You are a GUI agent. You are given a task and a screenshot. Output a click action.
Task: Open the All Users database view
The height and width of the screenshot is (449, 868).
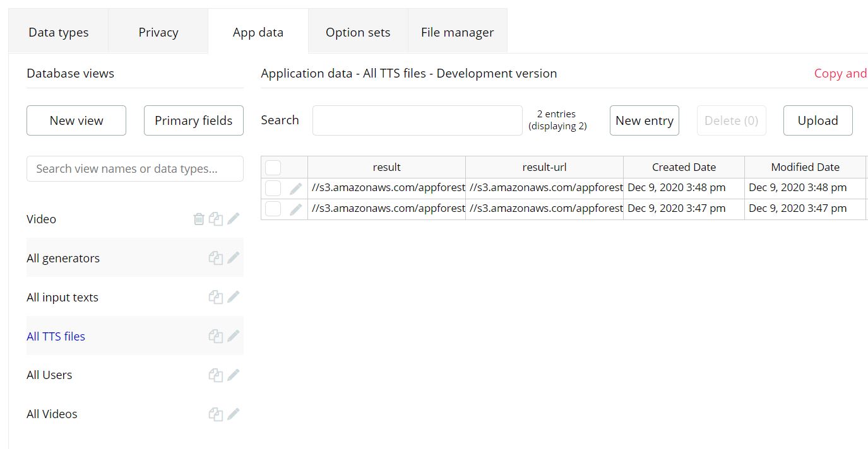tap(49, 375)
